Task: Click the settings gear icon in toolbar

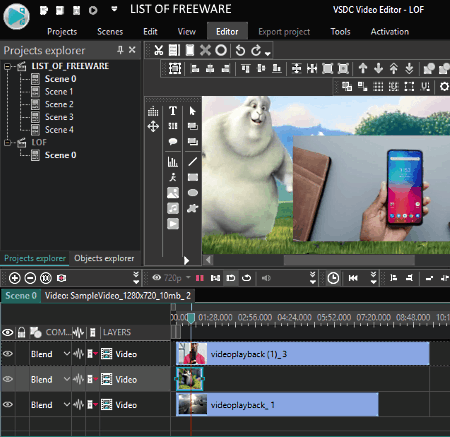Action: (444, 87)
